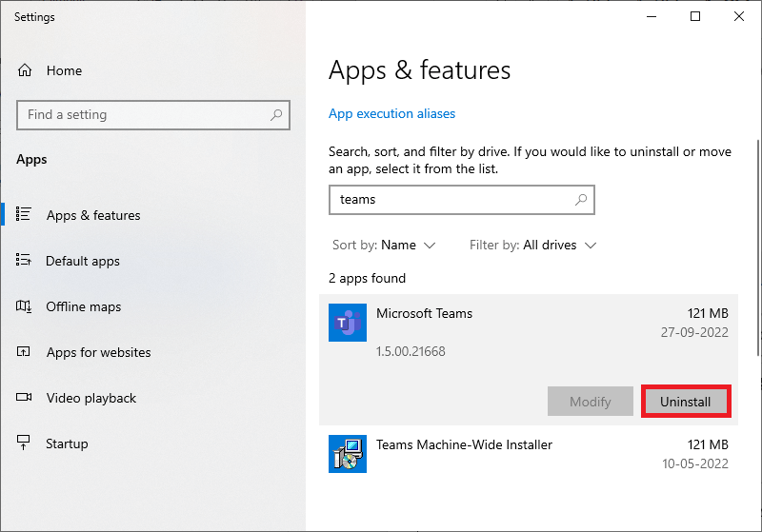Select the Microsoft Teams entry name

(424, 313)
